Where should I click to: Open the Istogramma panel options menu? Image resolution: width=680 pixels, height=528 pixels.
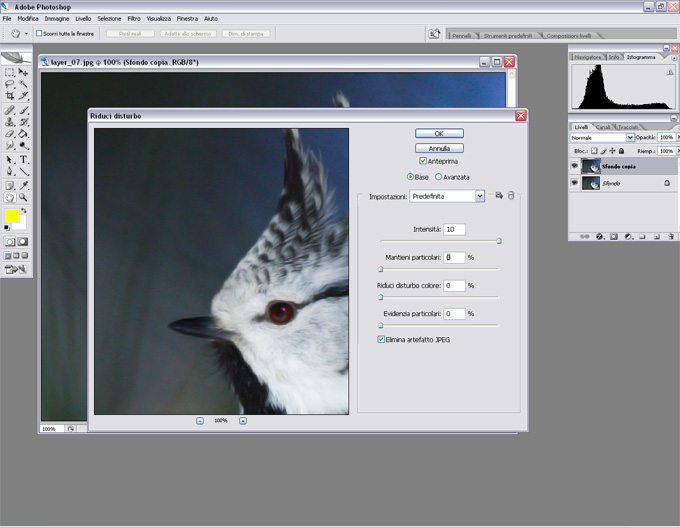point(674,58)
